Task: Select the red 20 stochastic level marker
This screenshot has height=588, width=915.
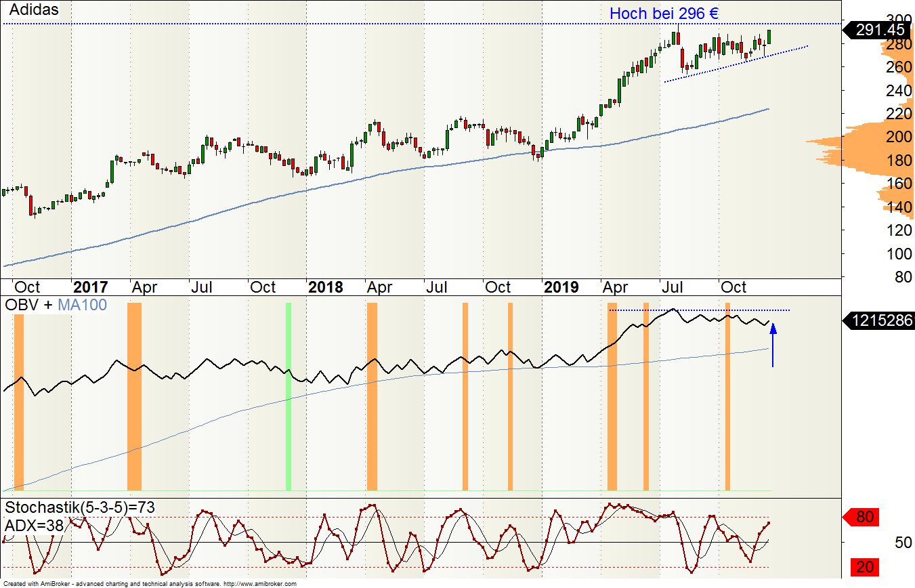Action: (864, 567)
